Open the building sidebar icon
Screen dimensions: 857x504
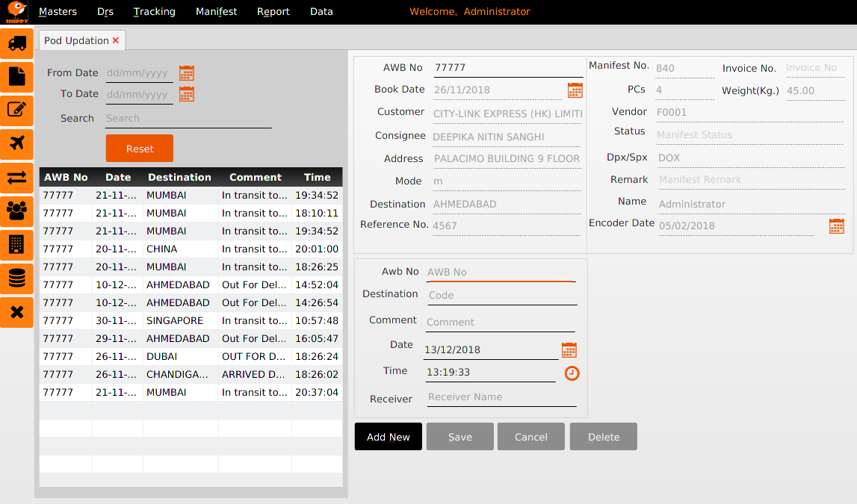(x=17, y=243)
